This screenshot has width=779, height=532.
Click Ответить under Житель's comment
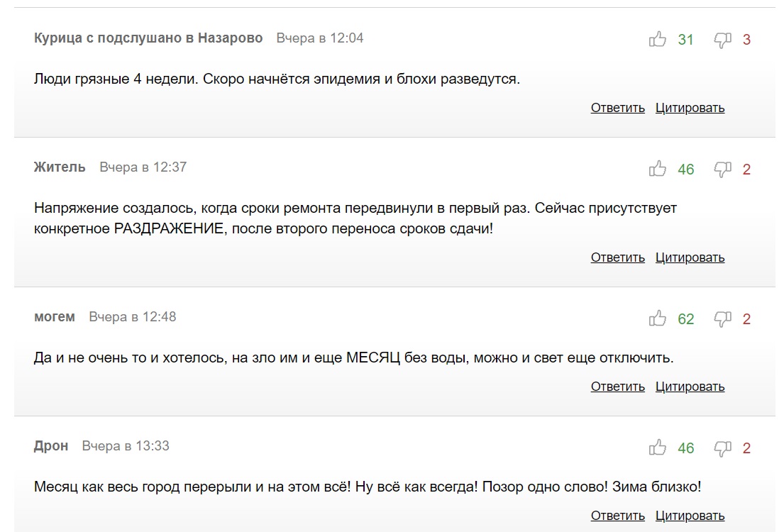[x=617, y=257]
